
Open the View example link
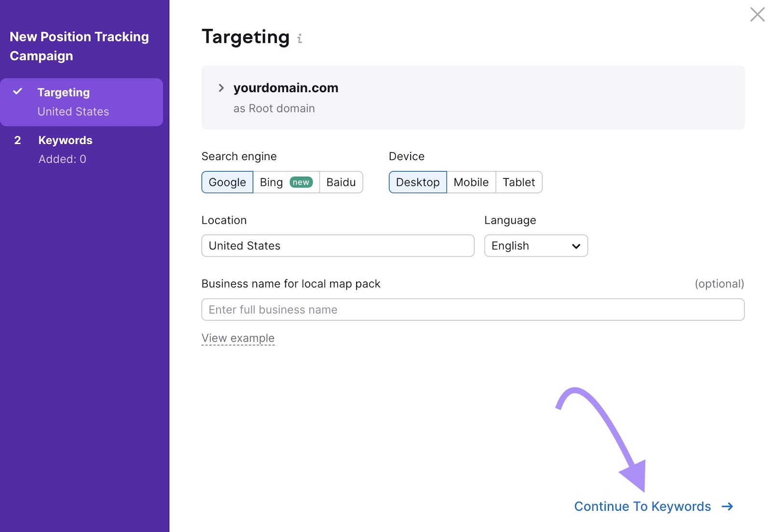[x=238, y=338]
